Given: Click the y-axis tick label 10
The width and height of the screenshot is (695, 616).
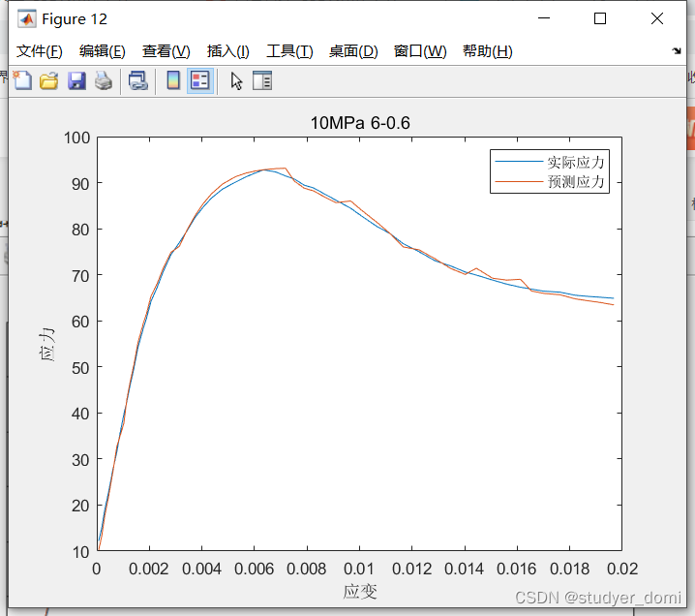Looking at the screenshot, I should [x=80, y=552].
